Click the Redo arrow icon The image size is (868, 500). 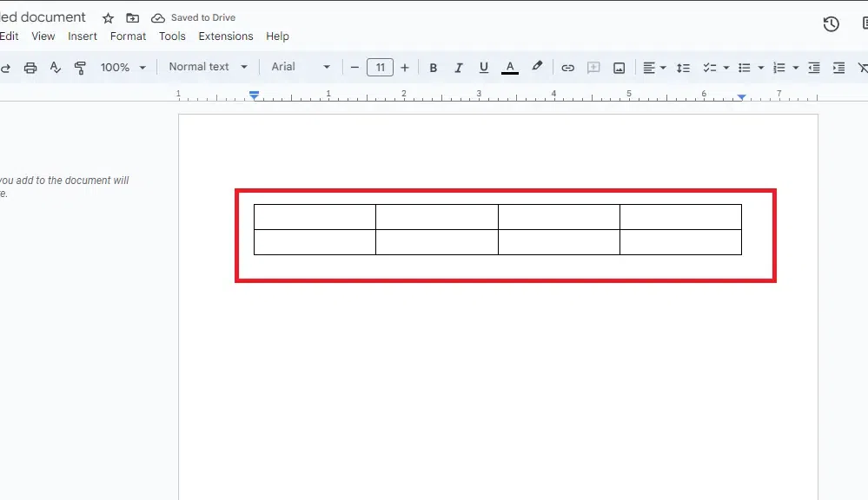[5, 68]
